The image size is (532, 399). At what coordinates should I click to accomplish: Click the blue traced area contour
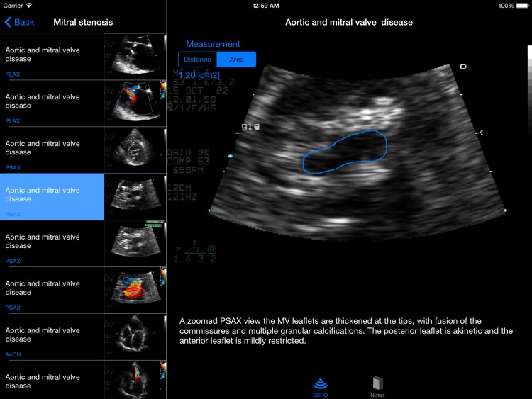[344, 152]
